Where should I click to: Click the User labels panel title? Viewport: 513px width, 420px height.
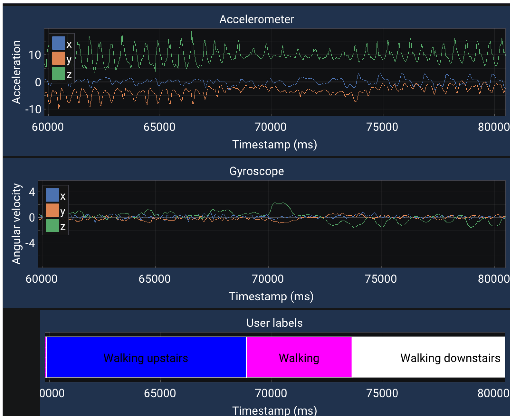[x=274, y=323]
